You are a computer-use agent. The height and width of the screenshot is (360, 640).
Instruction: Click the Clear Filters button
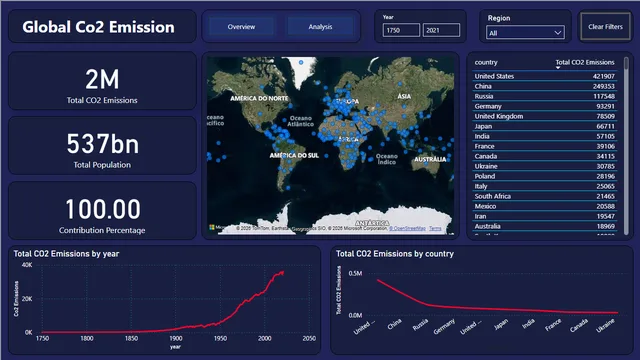[605, 27]
